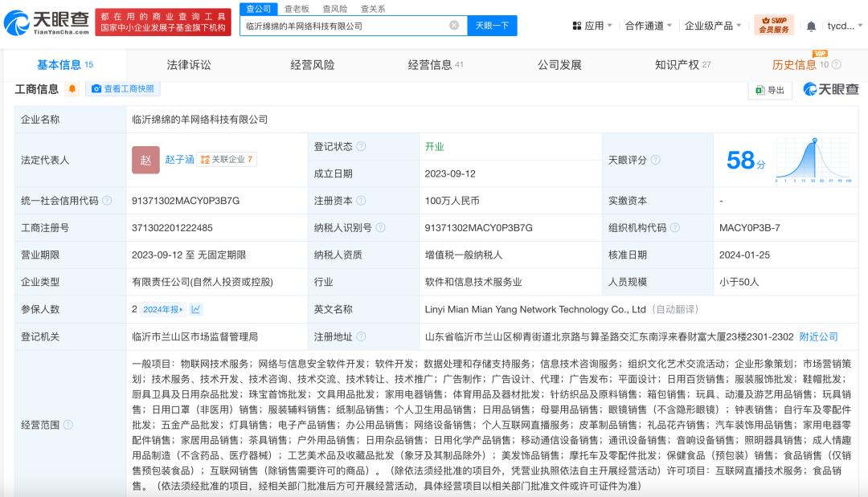Select the 查老板 search tab

pos(297,9)
